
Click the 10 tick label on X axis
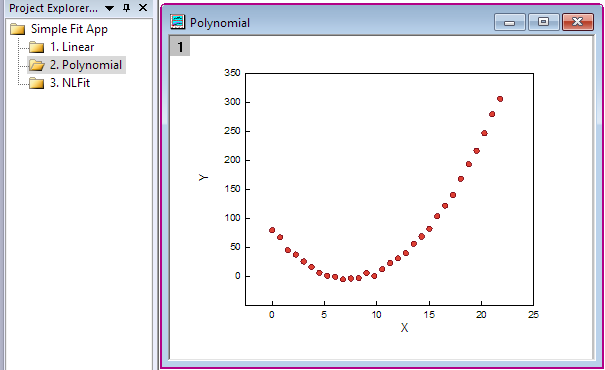[377, 315]
